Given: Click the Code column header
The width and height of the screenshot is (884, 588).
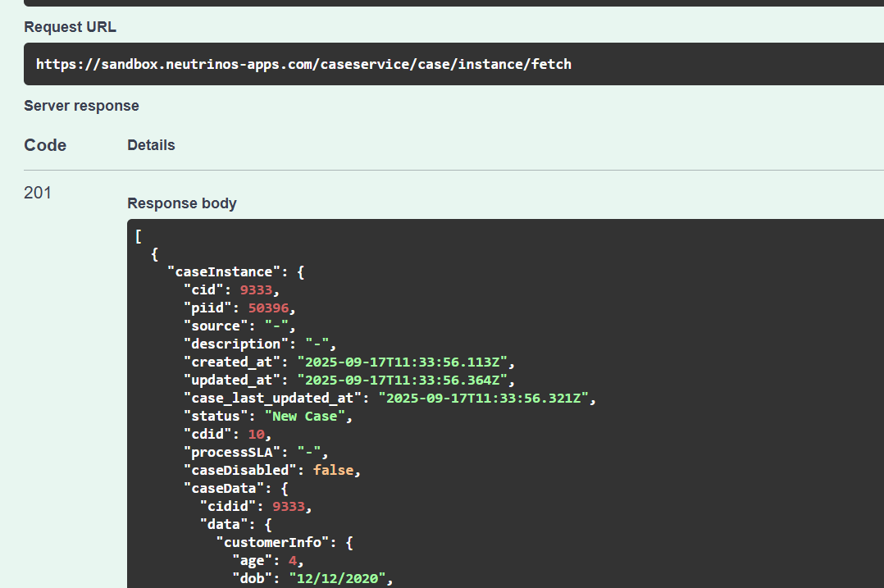Looking at the screenshot, I should point(45,145).
